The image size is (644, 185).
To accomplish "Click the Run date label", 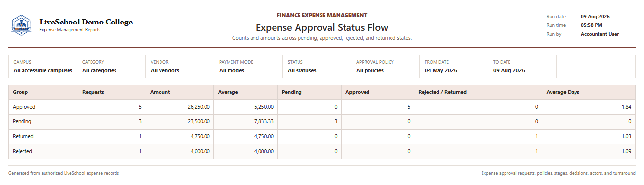I will tap(556, 16).
